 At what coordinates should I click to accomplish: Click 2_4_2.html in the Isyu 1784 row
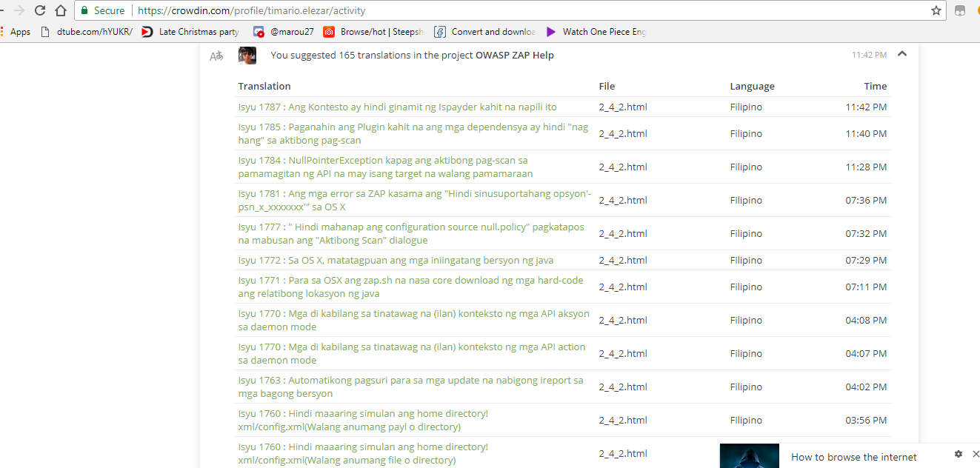[623, 167]
